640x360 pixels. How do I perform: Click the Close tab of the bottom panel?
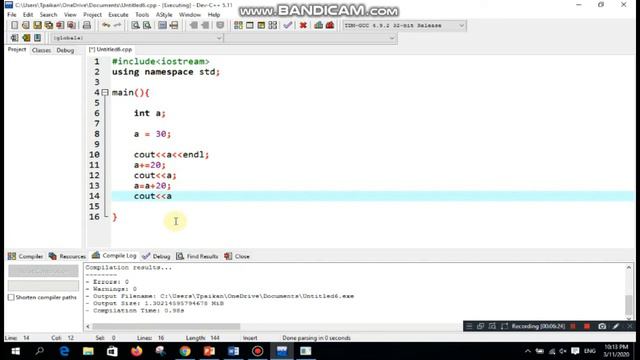pyautogui.click(x=237, y=256)
